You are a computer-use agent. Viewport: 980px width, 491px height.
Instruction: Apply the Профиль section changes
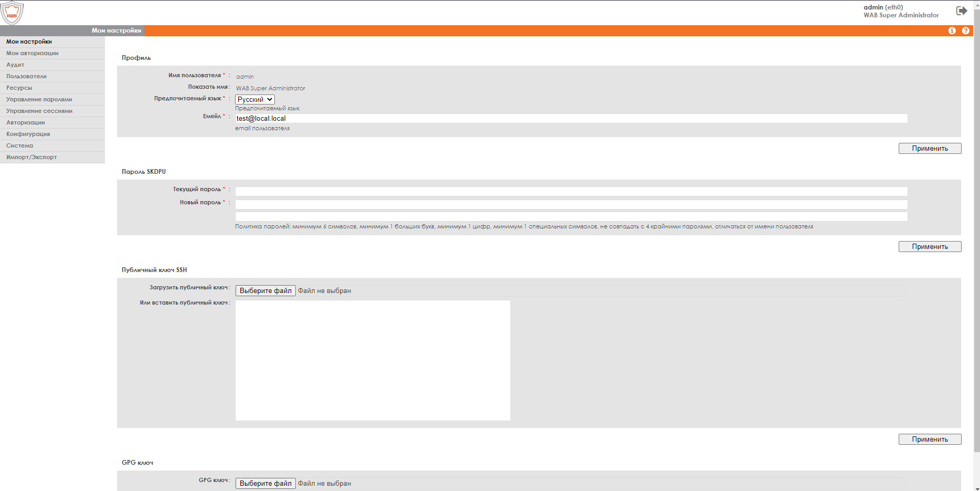tap(930, 149)
